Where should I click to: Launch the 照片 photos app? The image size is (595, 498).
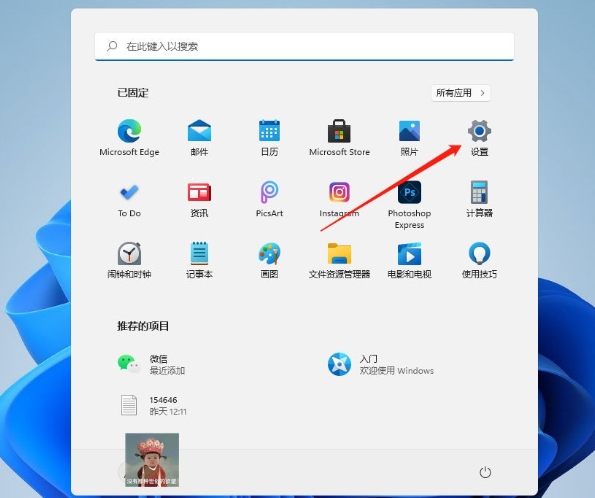pos(409,137)
